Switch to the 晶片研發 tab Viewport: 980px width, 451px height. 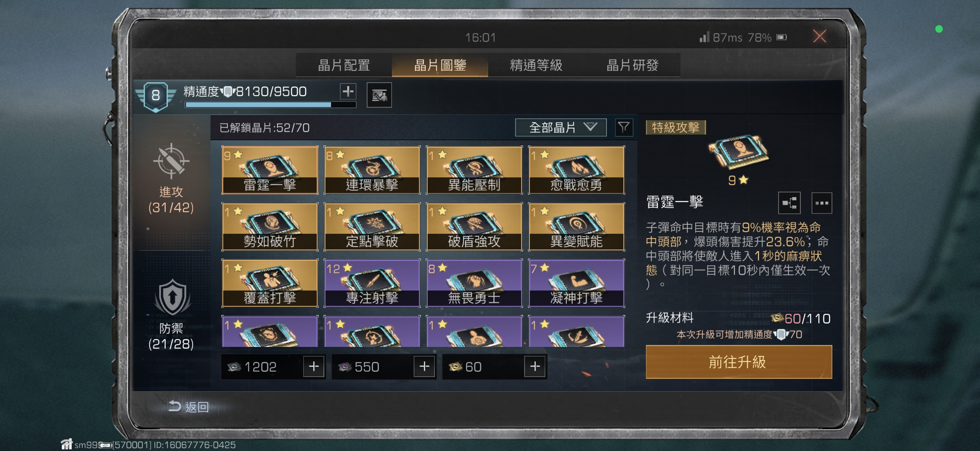pyautogui.click(x=632, y=65)
